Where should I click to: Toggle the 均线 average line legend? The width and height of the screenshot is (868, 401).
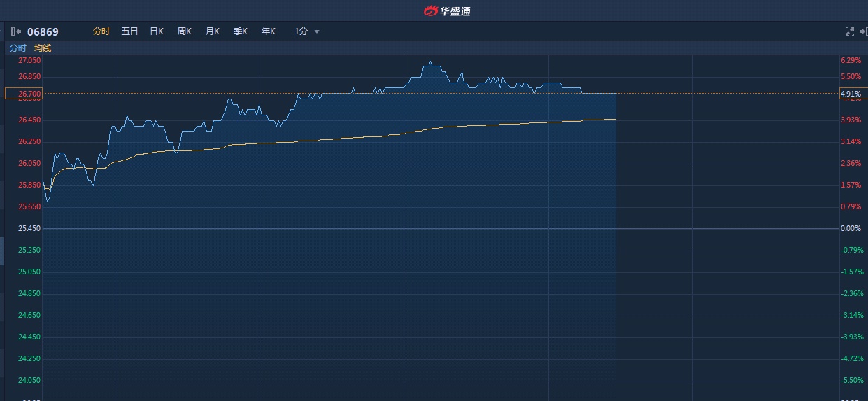tap(43, 48)
